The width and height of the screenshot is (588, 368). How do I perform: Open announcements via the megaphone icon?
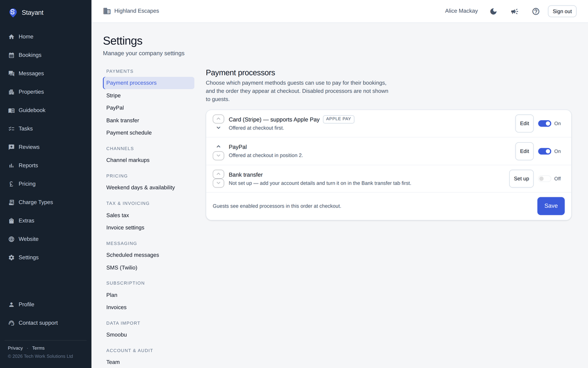tap(514, 11)
